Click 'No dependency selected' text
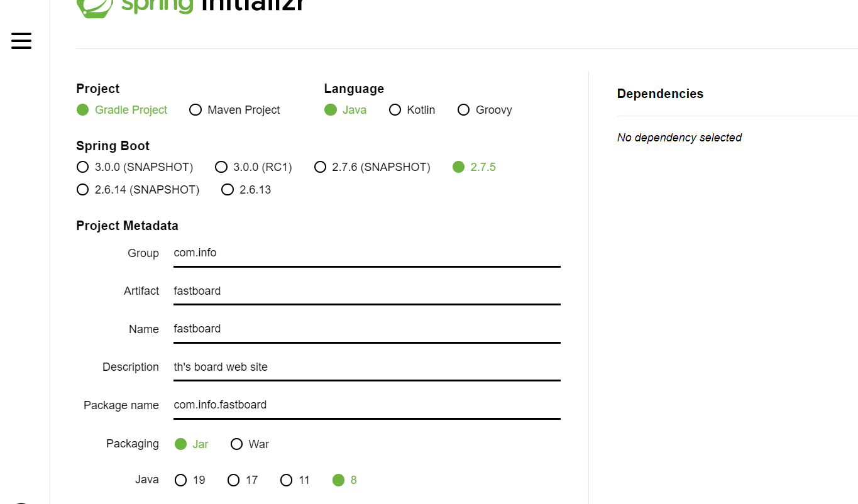The height and width of the screenshot is (504, 858). coord(679,138)
